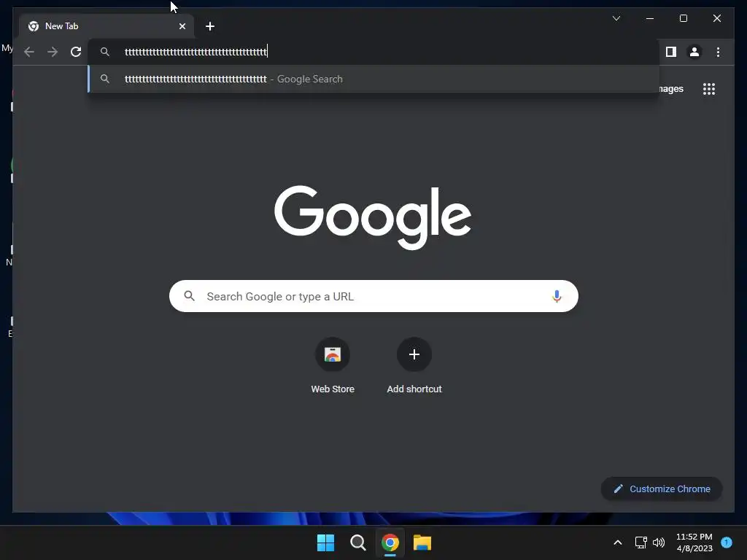
Task: Open network status tray icon
Action: pyautogui.click(x=640, y=542)
